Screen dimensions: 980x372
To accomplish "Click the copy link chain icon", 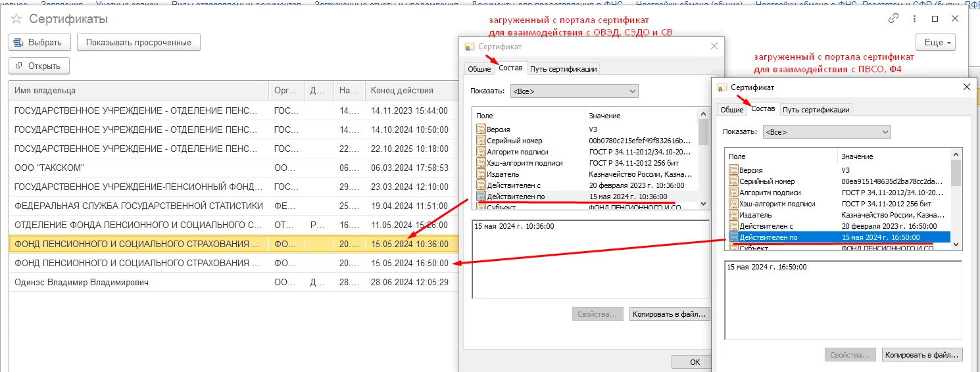I will coord(893,19).
